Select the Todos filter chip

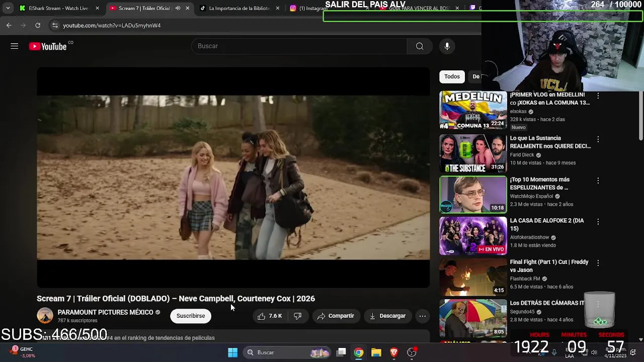point(452,76)
